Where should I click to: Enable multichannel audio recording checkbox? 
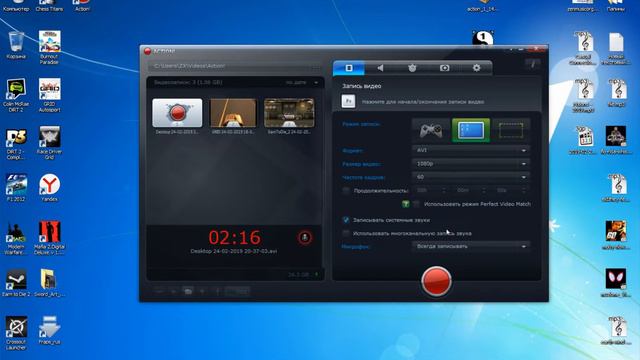(346, 233)
